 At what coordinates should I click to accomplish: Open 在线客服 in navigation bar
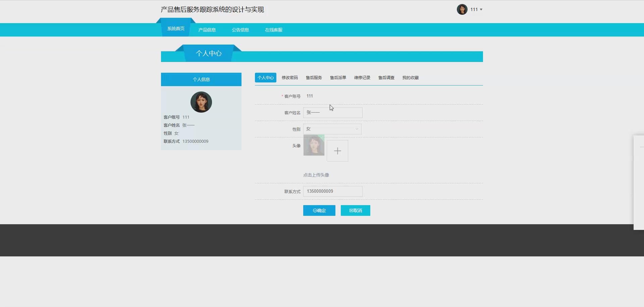(x=274, y=30)
